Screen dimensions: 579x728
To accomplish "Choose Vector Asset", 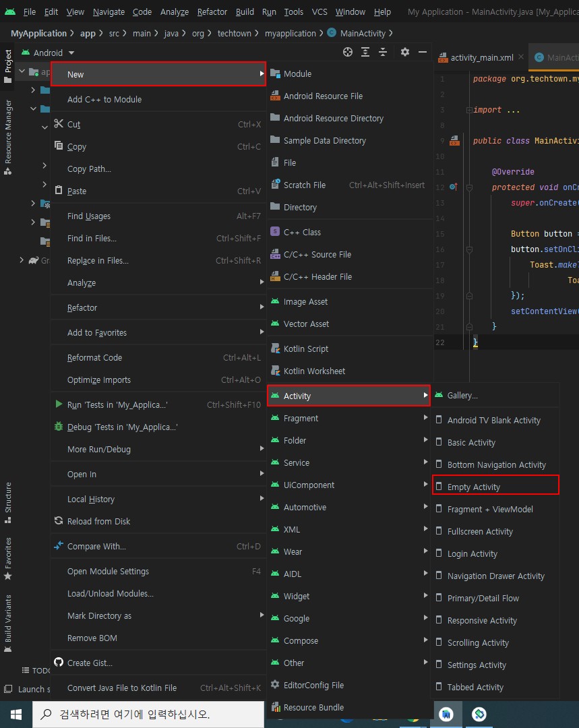I will click(349, 324).
